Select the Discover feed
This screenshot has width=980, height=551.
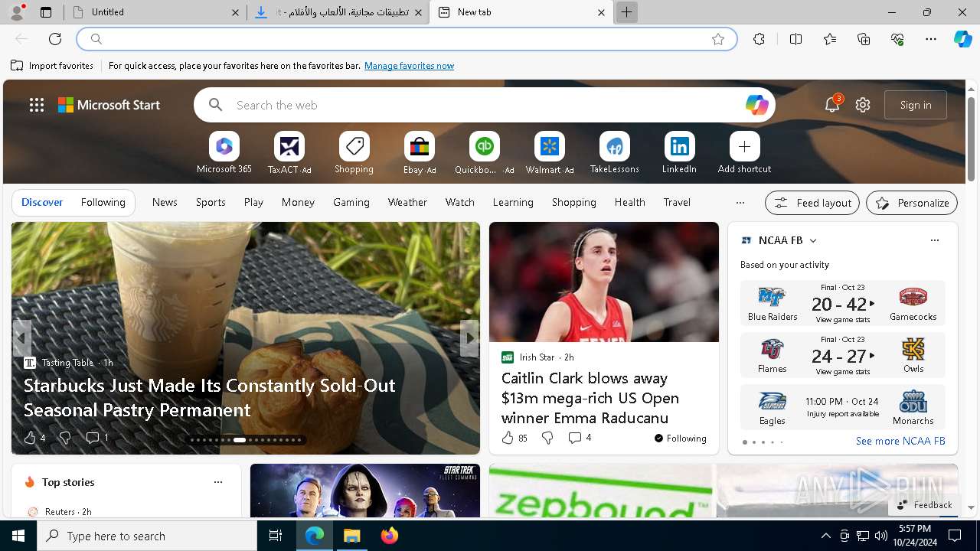point(42,202)
